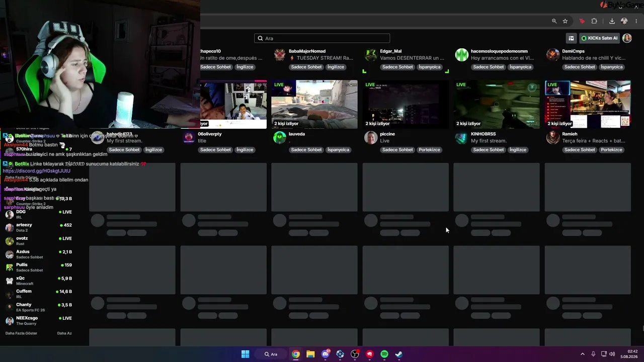Image resolution: width=644 pixels, height=362 pixels.
Task: Select the Portekizce tag under piccine
Action: coord(429,150)
